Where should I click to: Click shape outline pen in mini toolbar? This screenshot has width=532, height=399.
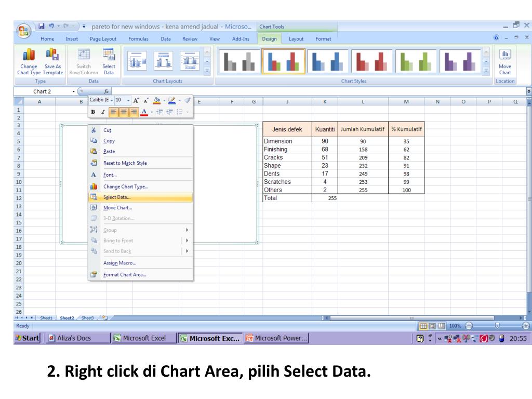(x=171, y=100)
